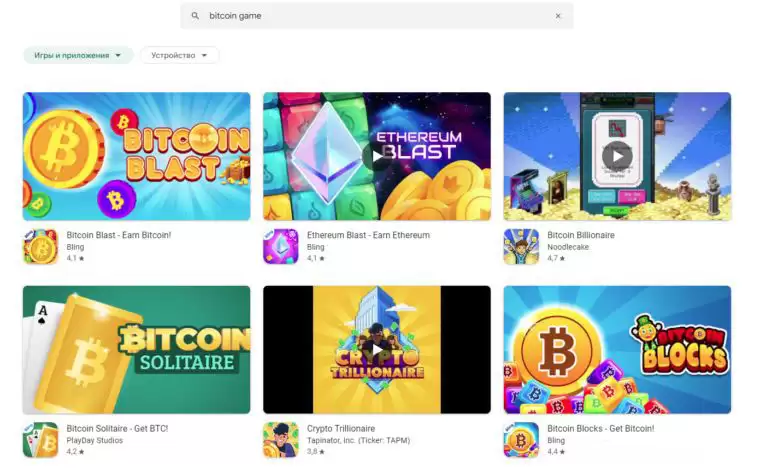Play the Crypto Trillionaire preview video
This screenshot has height=472, width=760.
(x=377, y=349)
